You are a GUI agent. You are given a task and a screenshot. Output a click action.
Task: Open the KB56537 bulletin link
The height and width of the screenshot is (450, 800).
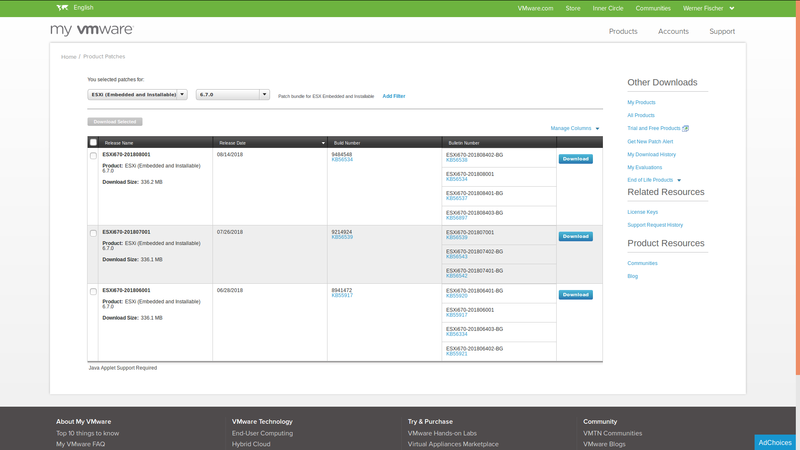point(457,198)
